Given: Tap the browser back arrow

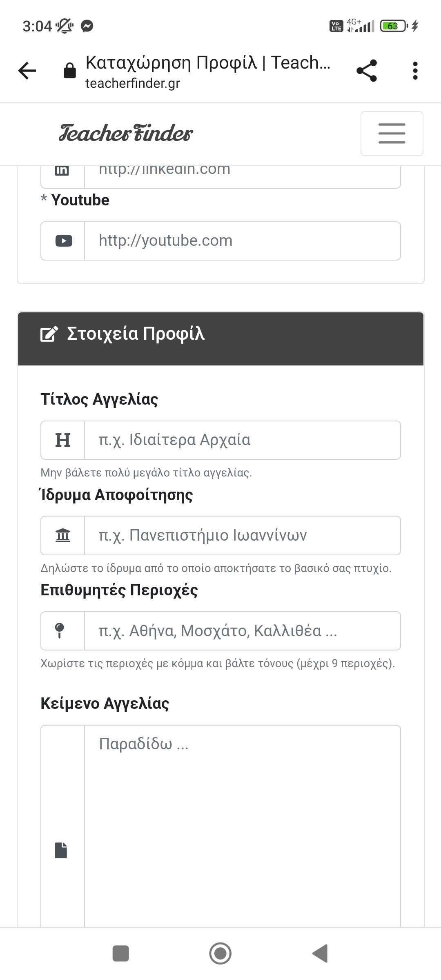Looking at the screenshot, I should click(x=27, y=71).
